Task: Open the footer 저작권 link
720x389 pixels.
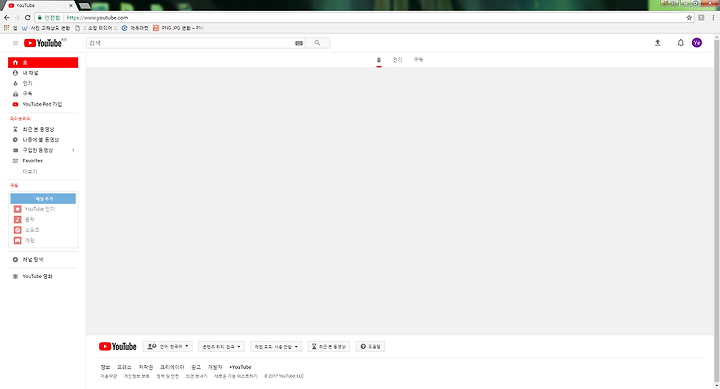Action: coord(146,367)
